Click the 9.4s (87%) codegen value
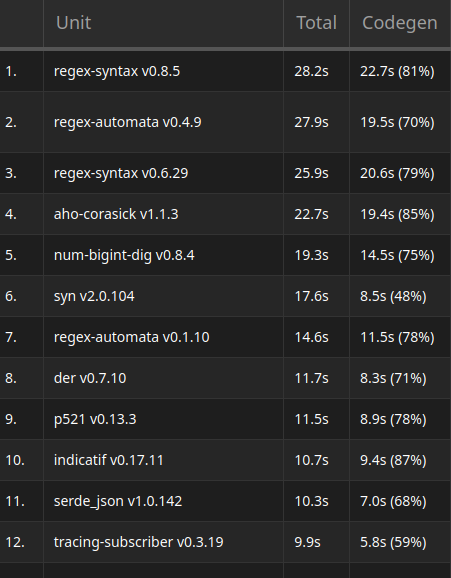 393,460
